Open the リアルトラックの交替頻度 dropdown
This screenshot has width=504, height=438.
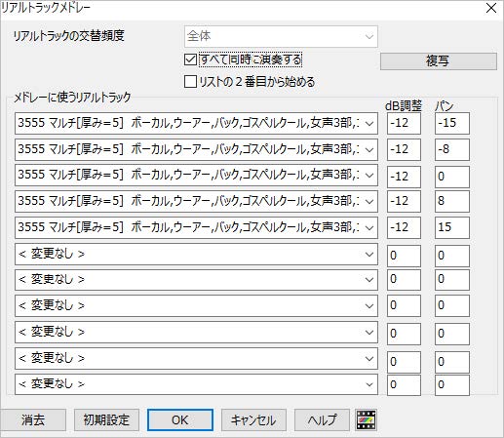[281, 36]
